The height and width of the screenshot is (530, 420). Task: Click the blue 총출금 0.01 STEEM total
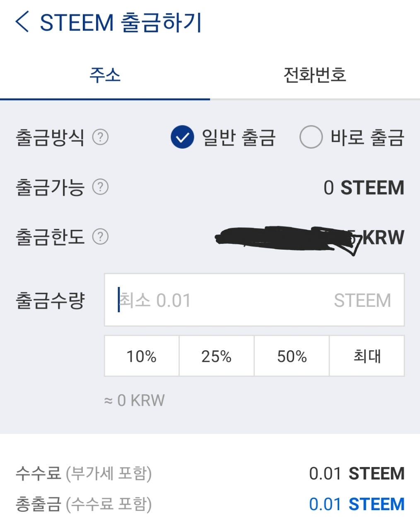pyautogui.click(x=357, y=504)
